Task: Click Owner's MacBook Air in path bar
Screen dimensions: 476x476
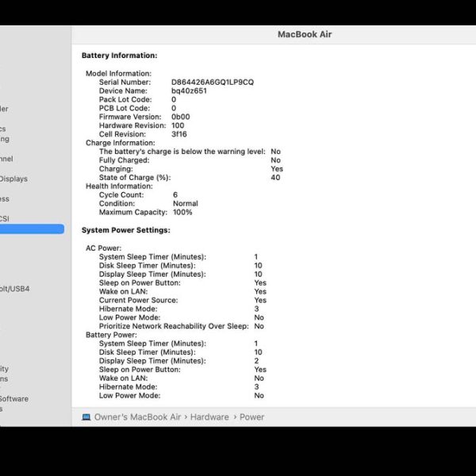Action: click(x=137, y=417)
